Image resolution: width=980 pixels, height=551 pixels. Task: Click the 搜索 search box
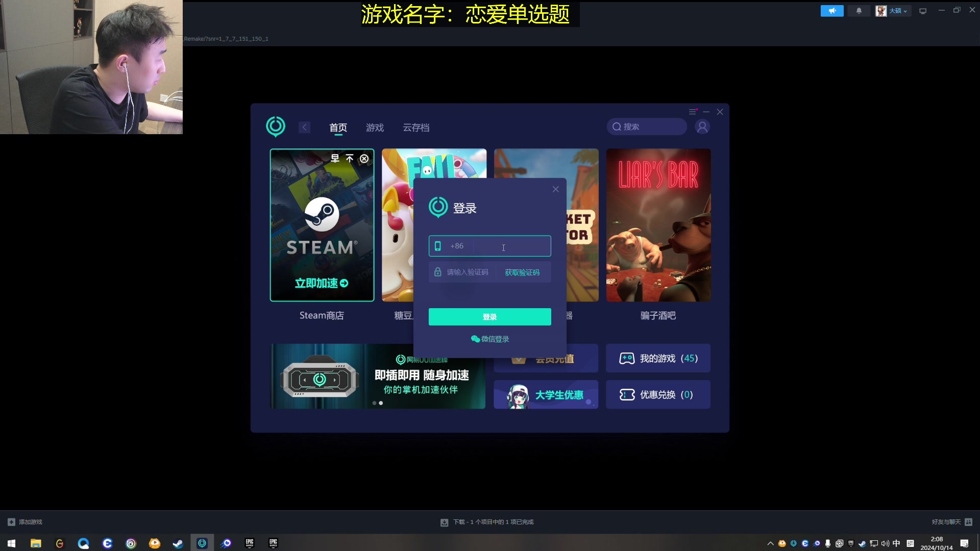[646, 127]
